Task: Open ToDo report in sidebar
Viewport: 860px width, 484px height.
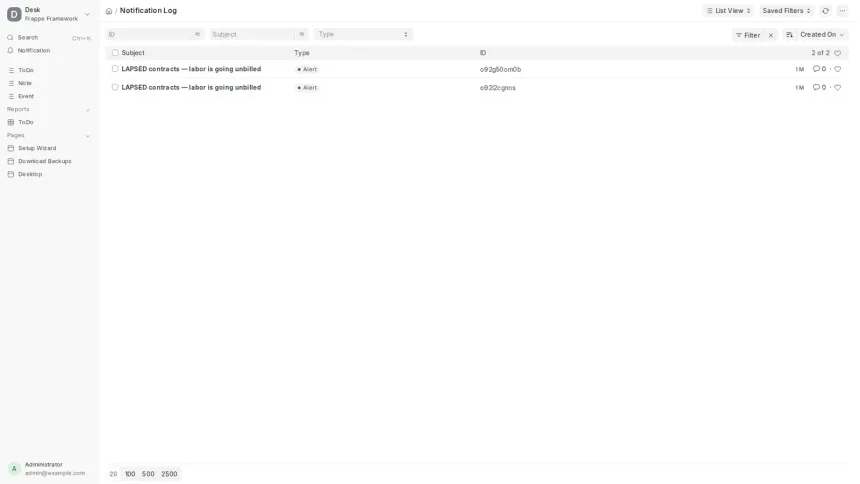Action: click(x=49, y=122)
